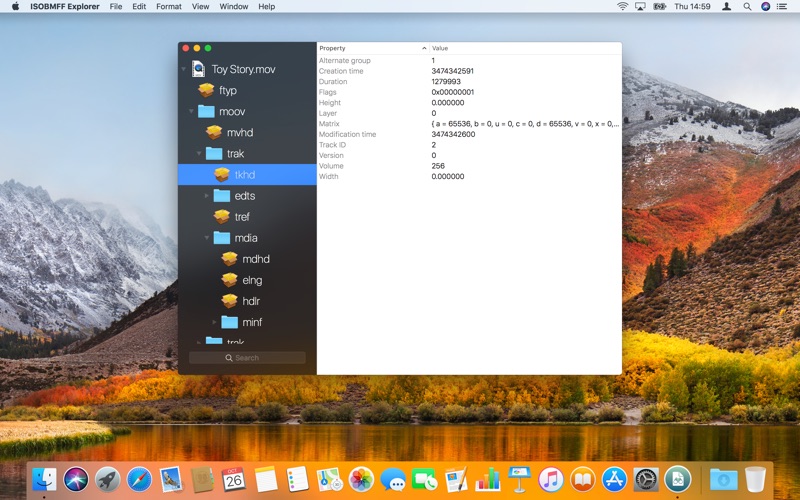The width and height of the screenshot is (800, 500).
Task: Select the Alternate group property row
Action: tap(469, 60)
